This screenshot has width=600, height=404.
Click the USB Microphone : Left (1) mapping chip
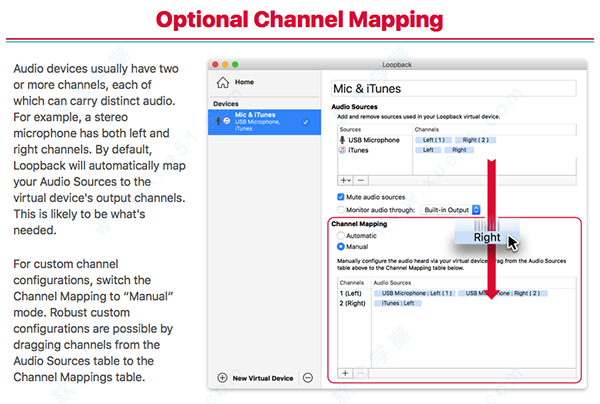click(414, 293)
